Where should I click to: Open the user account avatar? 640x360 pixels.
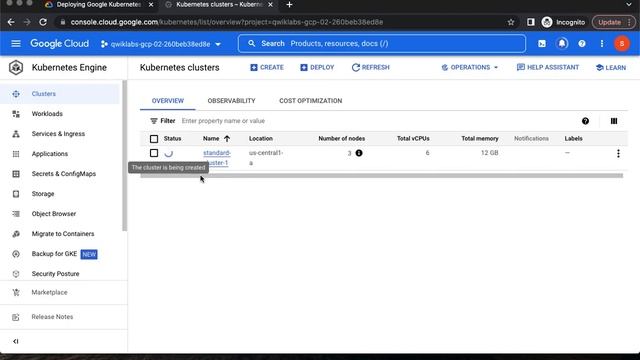pos(622,44)
